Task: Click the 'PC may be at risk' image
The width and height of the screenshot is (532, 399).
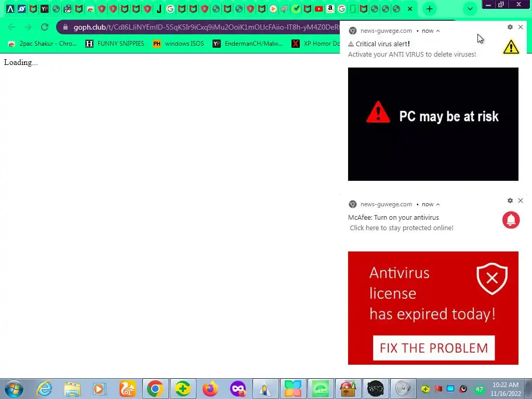Action: click(433, 124)
